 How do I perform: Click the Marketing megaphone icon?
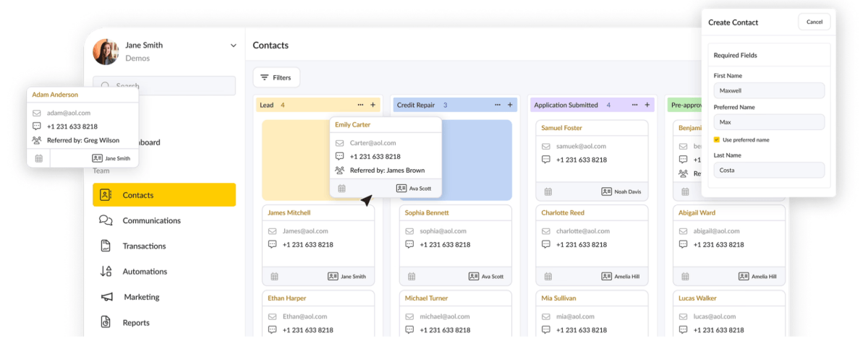coord(106,297)
